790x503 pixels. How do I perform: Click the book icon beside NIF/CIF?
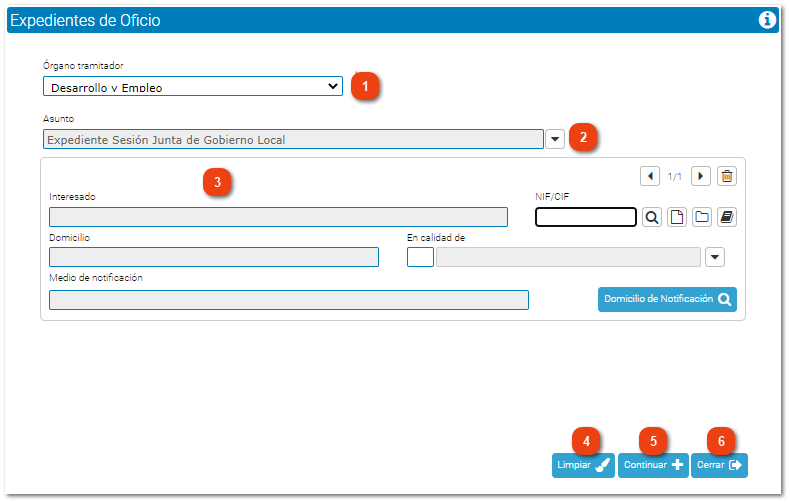[727, 217]
